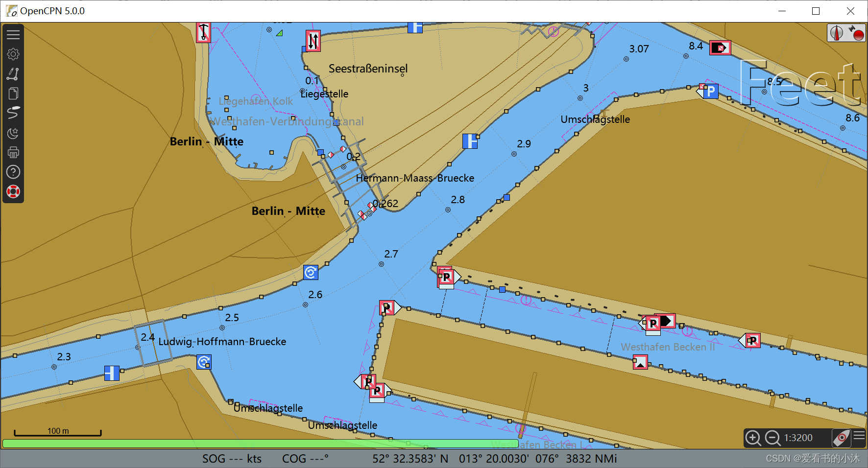Click the depth sounding 2.6
Image resolution: width=868 pixels, height=468 pixels.
[x=315, y=295]
